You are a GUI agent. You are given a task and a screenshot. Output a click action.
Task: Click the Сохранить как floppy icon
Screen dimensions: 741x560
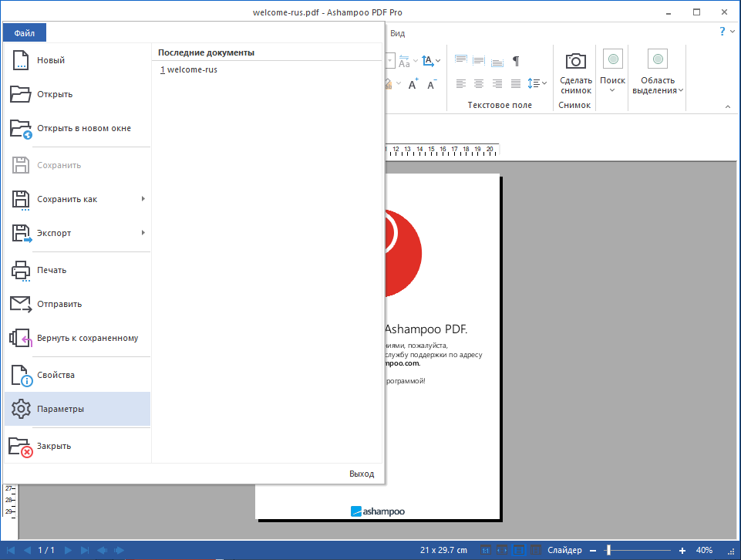[x=20, y=200]
